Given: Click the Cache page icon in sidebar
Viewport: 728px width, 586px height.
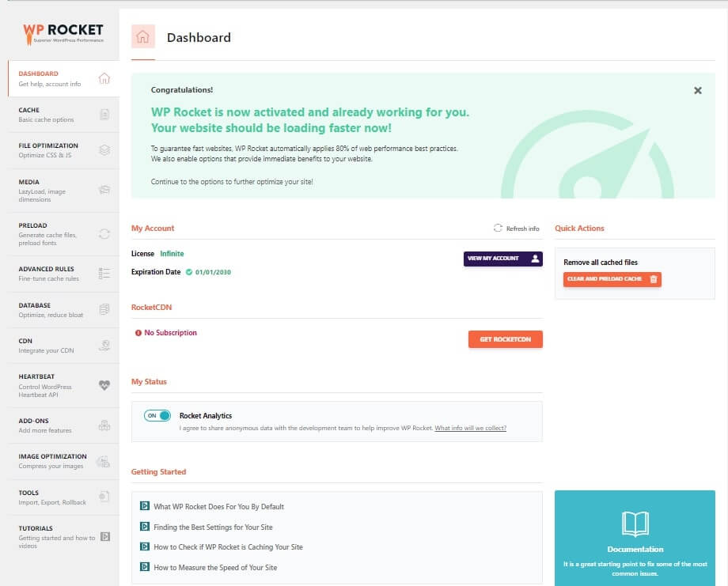Looking at the screenshot, I should pos(104,114).
